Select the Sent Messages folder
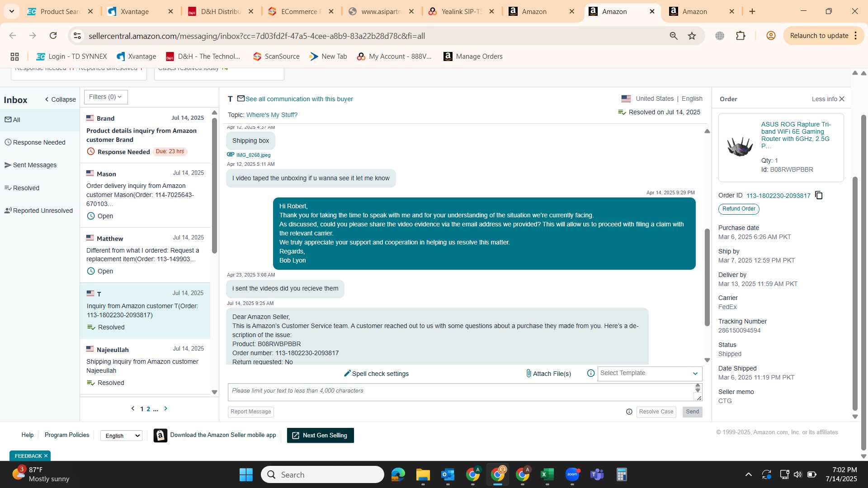Screen dimensions: 868x488 pyautogui.click(x=40, y=165)
